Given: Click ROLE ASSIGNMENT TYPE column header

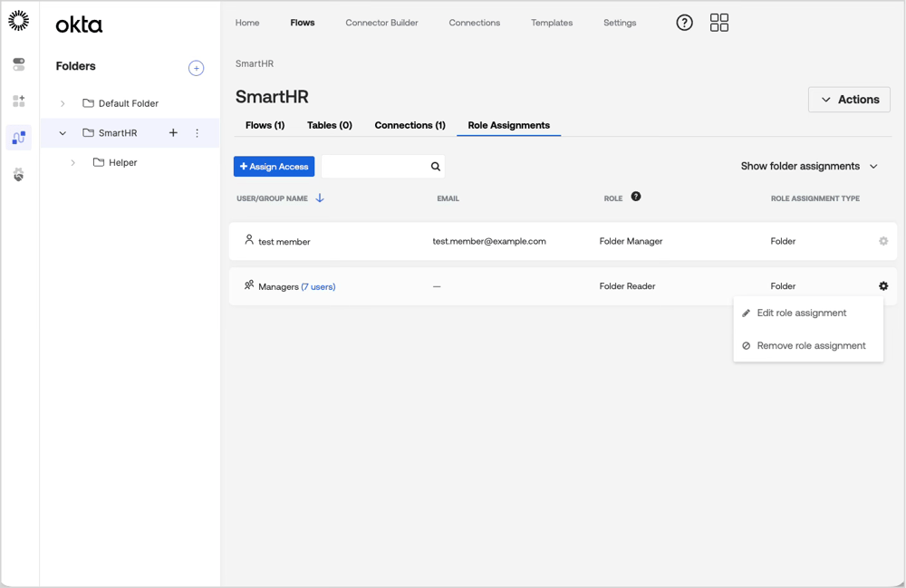Looking at the screenshot, I should [x=814, y=198].
